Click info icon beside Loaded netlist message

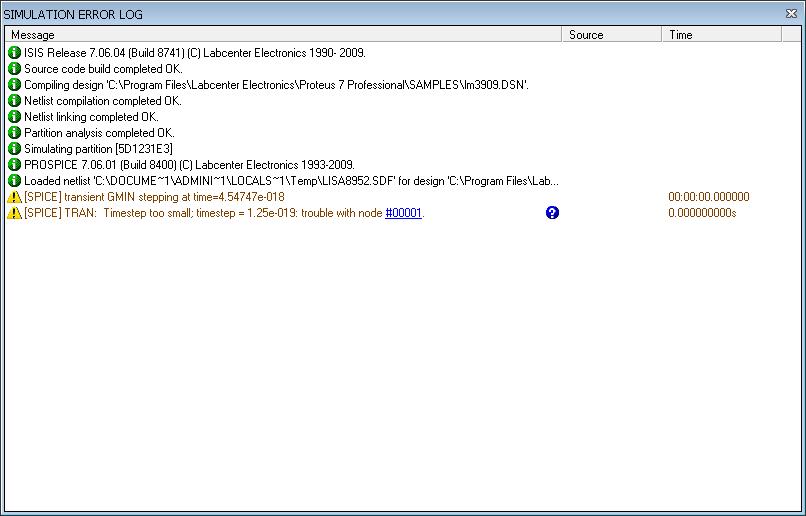pos(14,181)
